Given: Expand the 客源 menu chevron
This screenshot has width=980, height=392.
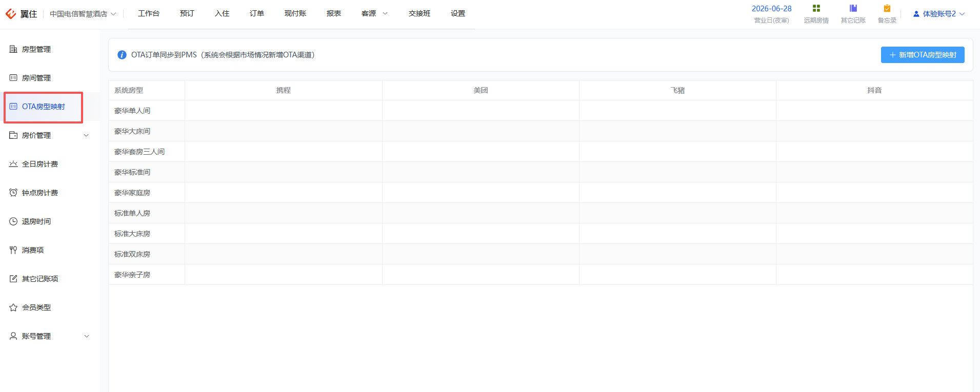Looking at the screenshot, I should (x=385, y=14).
